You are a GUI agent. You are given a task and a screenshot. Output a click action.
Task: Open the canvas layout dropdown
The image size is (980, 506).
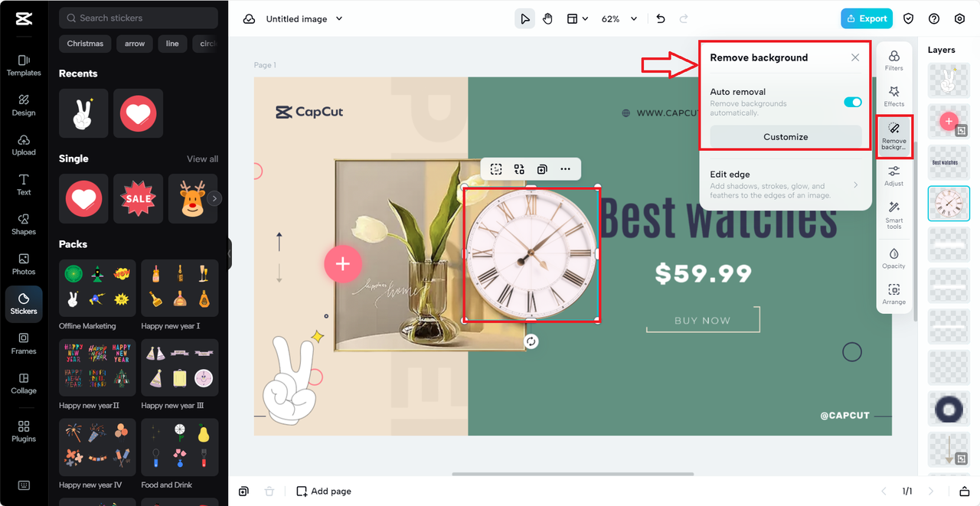(x=577, y=19)
